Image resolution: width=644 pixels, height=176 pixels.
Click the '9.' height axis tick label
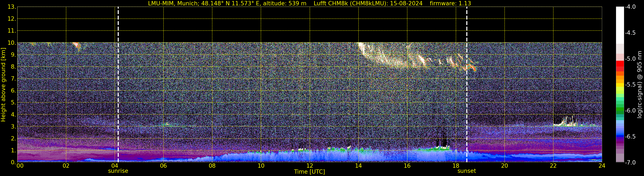[13, 55]
